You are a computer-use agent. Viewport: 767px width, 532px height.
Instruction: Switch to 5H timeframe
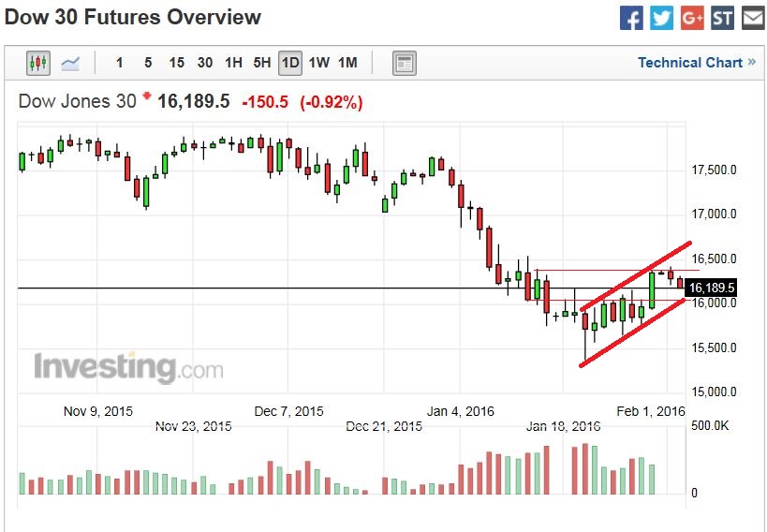point(262,64)
